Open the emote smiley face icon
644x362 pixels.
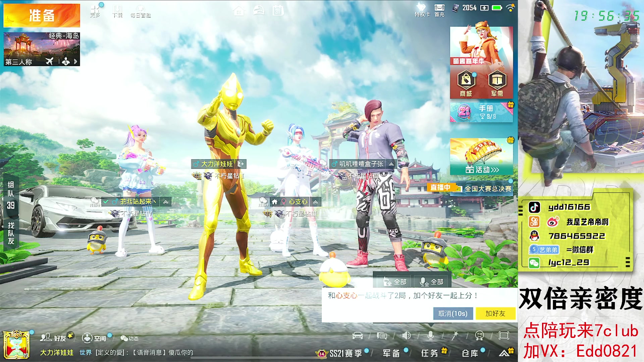(480, 336)
